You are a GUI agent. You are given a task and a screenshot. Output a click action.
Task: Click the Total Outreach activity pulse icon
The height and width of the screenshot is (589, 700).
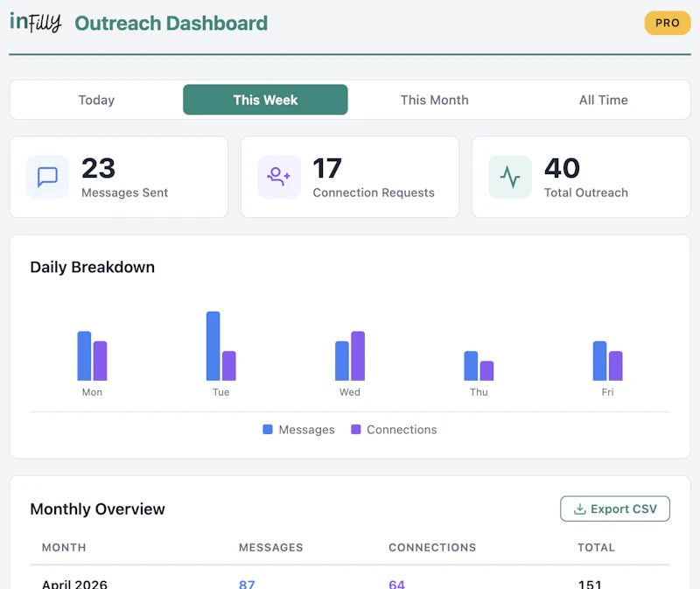click(510, 177)
